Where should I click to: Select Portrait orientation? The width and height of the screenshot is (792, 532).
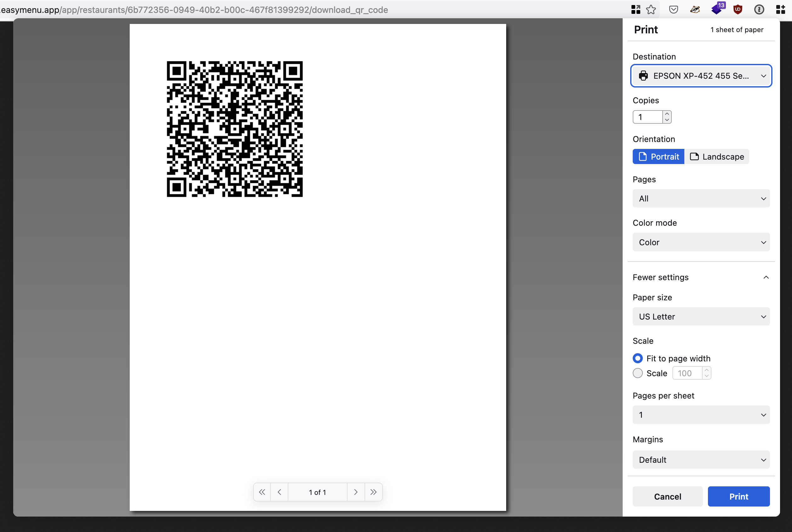point(658,156)
